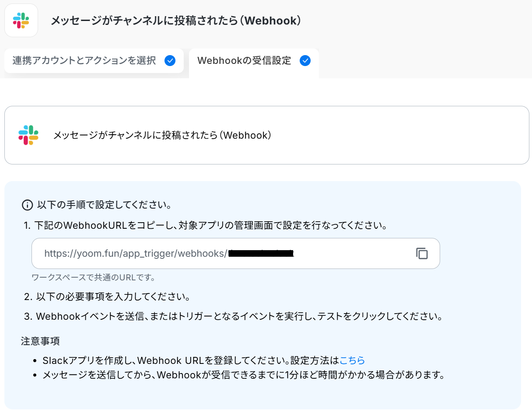Click the trigger card label text
Image resolution: width=532 pixels, height=412 pixels.
[x=162, y=136]
